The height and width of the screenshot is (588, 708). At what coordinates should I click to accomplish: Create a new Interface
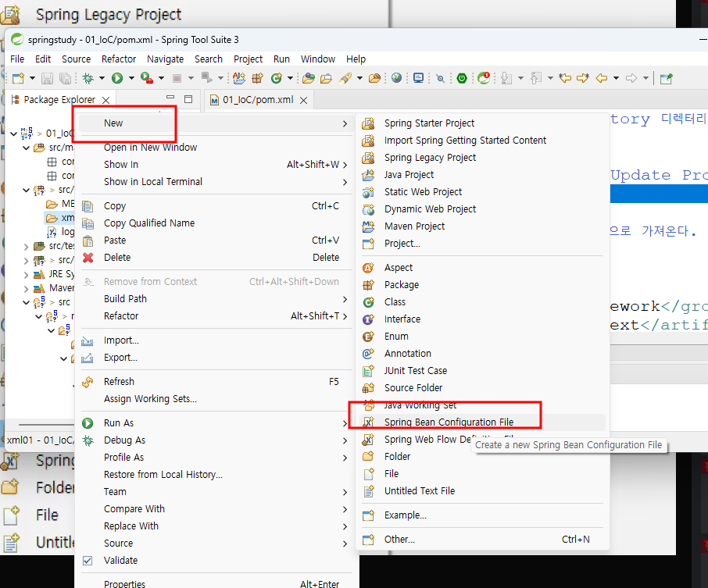(481, 319)
